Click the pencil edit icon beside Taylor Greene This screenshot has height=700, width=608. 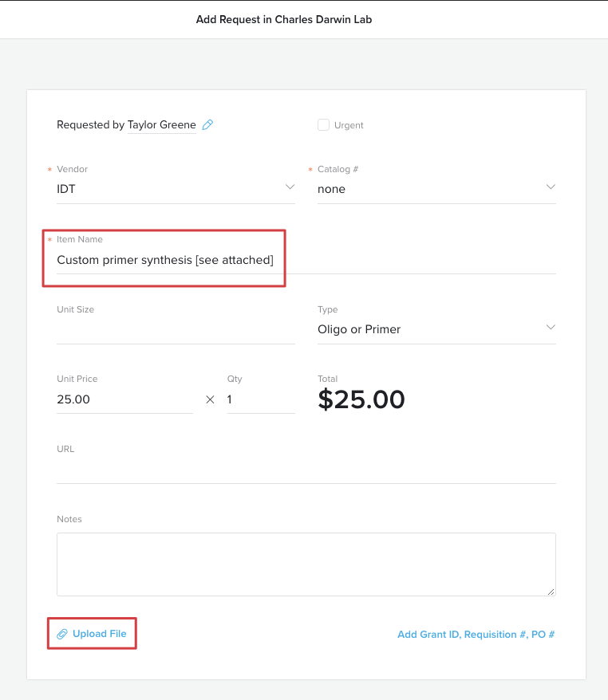click(207, 125)
